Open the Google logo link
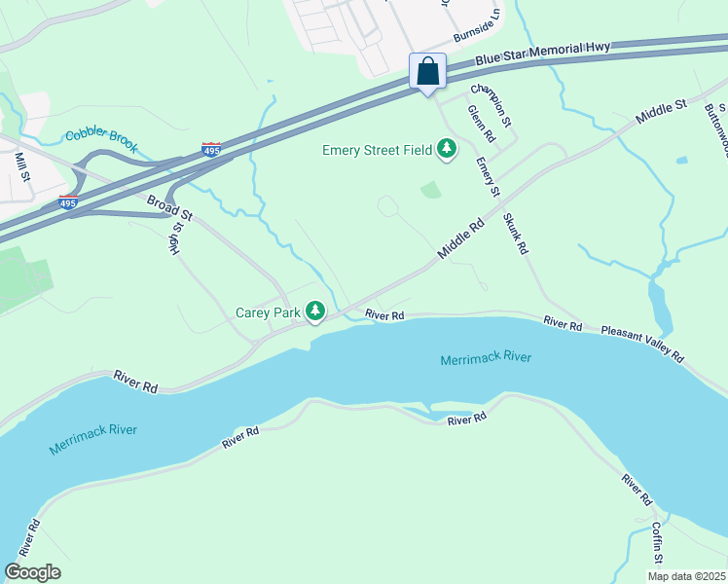728x584 pixels. coord(32,572)
